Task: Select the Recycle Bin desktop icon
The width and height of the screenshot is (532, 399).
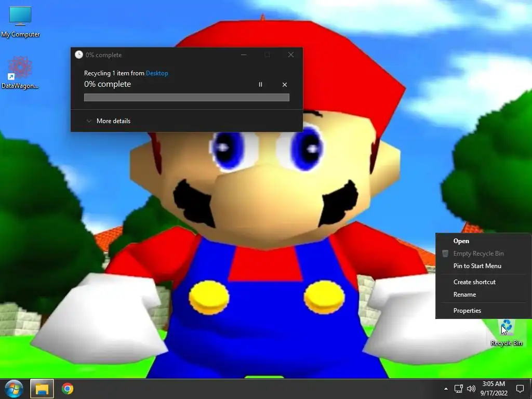Action: tap(506, 333)
